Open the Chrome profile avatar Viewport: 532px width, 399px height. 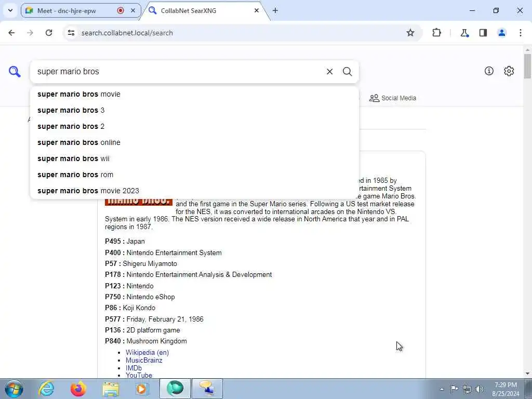(501, 33)
